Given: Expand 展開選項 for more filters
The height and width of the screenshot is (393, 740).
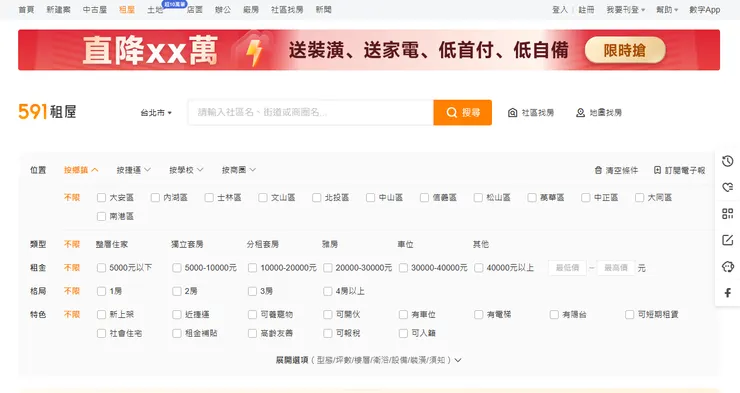Looking at the screenshot, I should (369, 360).
